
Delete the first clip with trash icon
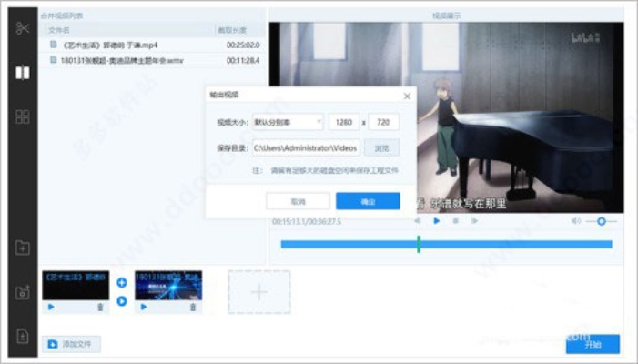pyautogui.click(x=100, y=307)
